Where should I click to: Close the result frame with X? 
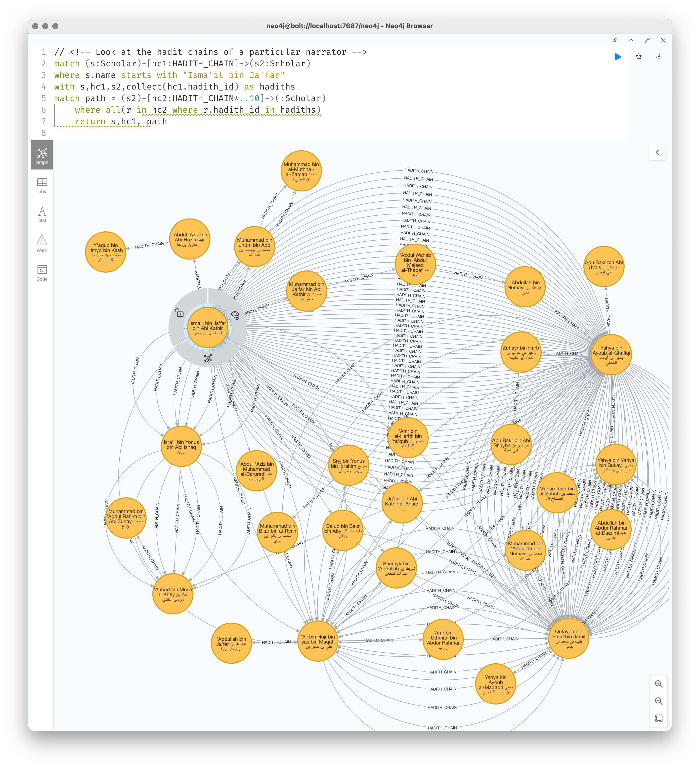click(663, 40)
